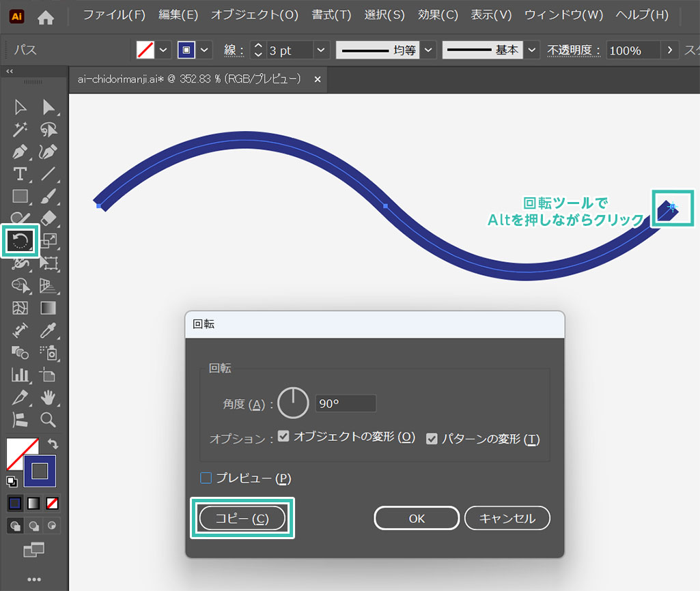Select the Direct Selection tool
The image size is (700, 591).
tap(48, 108)
